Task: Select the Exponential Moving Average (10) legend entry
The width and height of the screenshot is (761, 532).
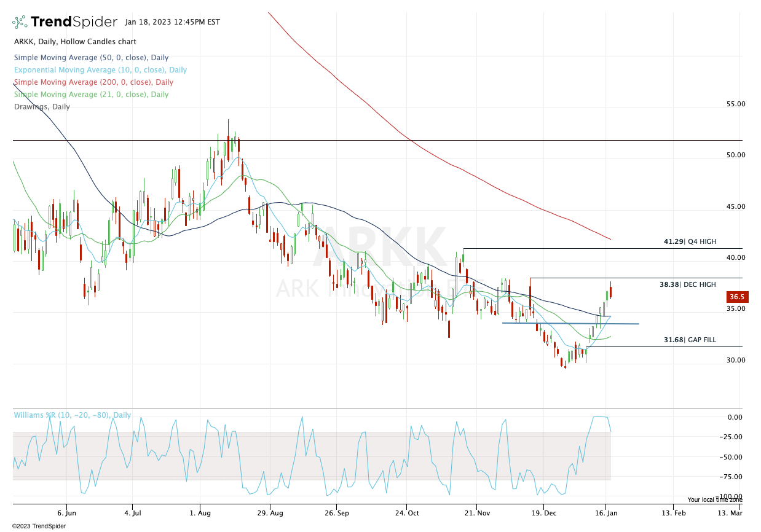Action: [100, 70]
